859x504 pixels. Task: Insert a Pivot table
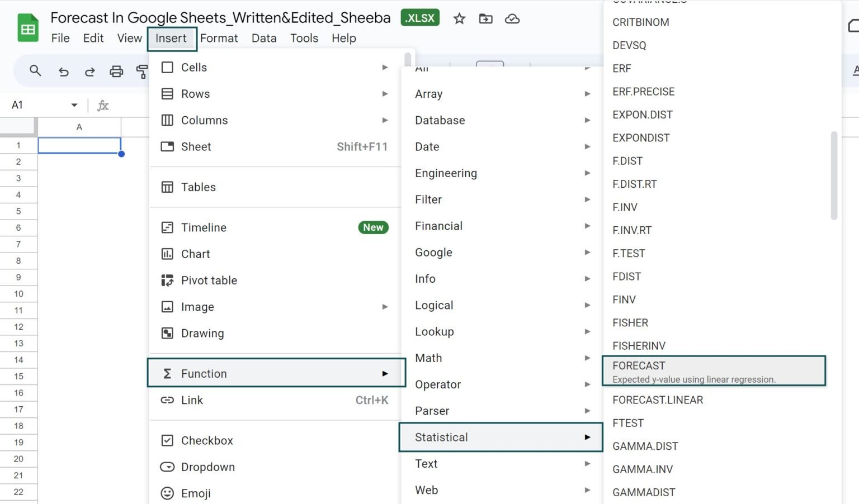pyautogui.click(x=209, y=280)
